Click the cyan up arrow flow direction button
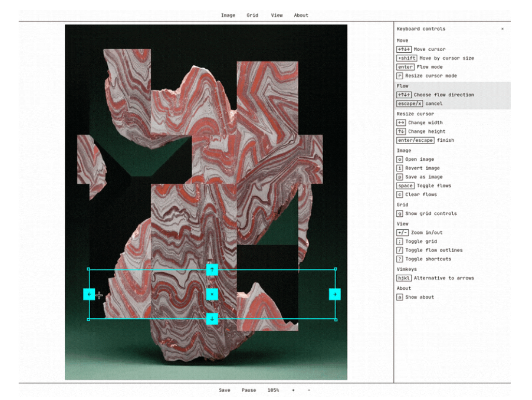Viewport: 532px width, 400px height. 212,270
